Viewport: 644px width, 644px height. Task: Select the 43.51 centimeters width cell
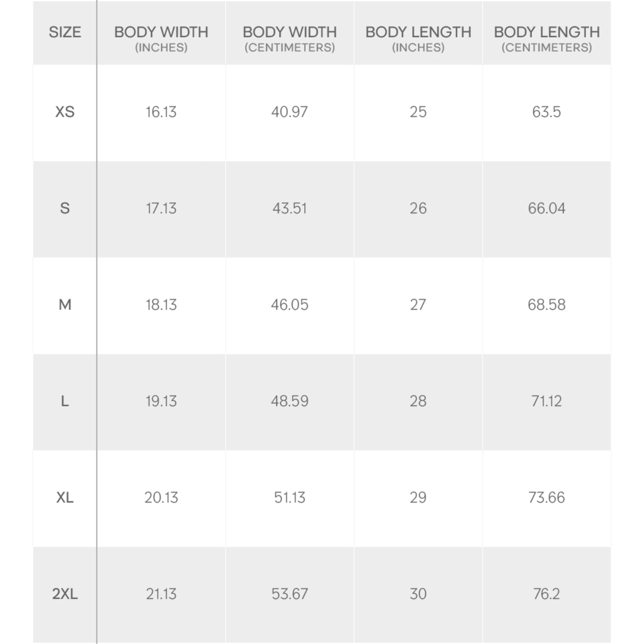click(x=289, y=208)
